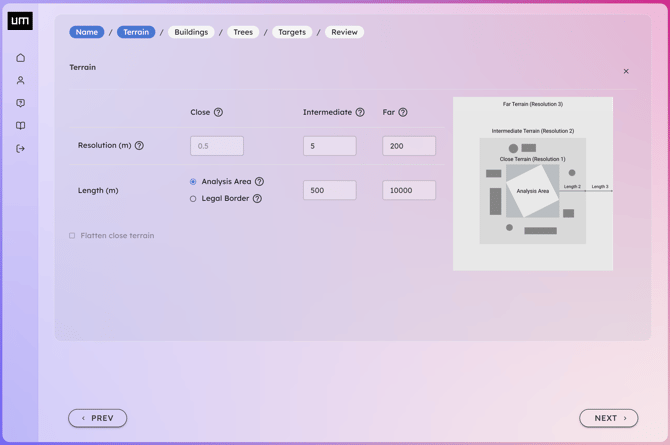Show help for Analysis Area option

259,182
